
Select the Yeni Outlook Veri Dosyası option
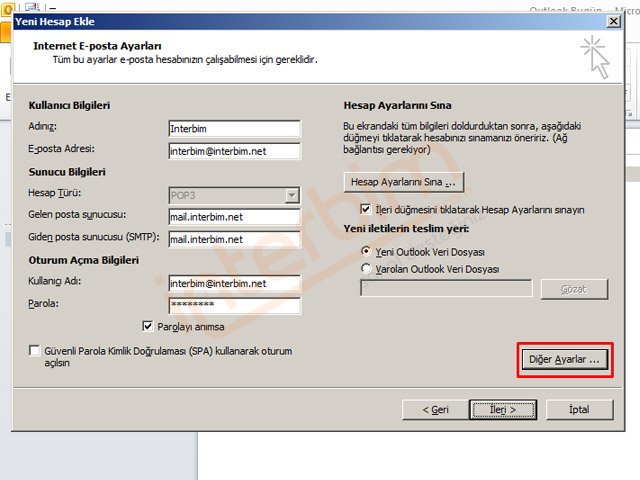click(x=366, y=253)
